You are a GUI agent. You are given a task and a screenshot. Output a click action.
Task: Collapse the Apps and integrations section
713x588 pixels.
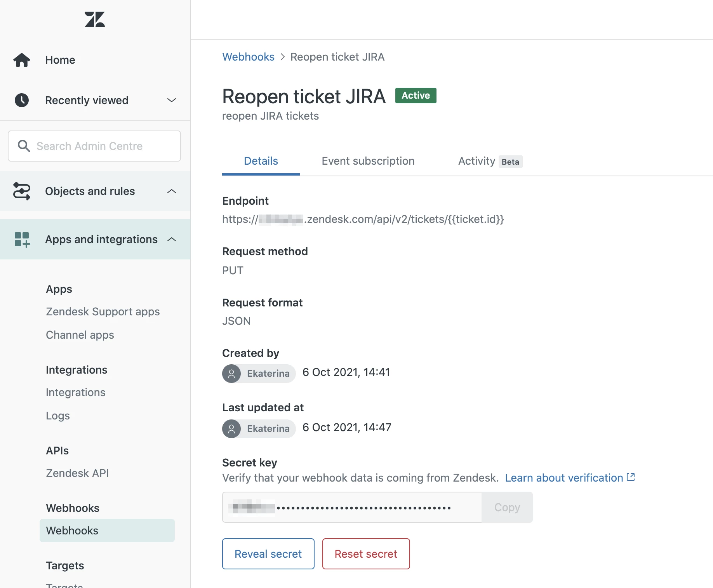(172, 239)
